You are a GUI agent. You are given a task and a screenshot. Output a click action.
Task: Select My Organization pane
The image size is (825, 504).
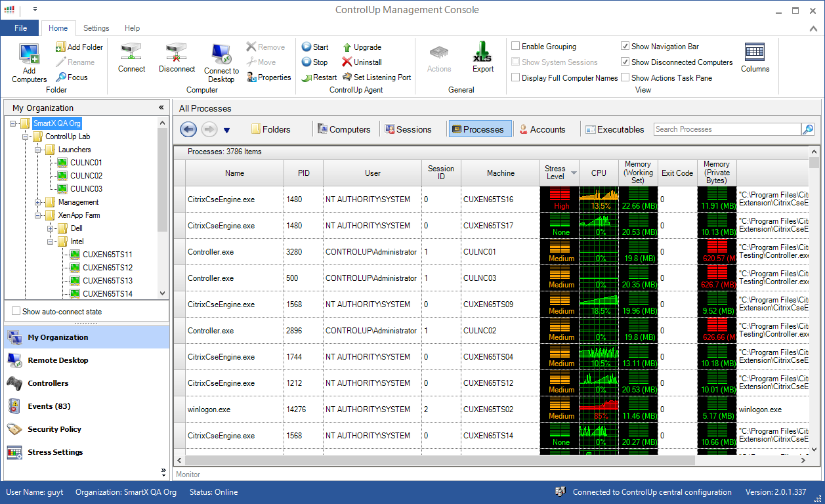point(85,337)
